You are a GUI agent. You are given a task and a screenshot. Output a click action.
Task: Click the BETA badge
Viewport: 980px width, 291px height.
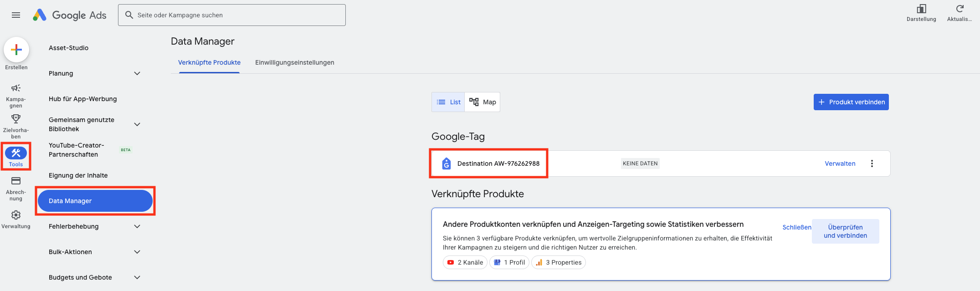(126, 150)
